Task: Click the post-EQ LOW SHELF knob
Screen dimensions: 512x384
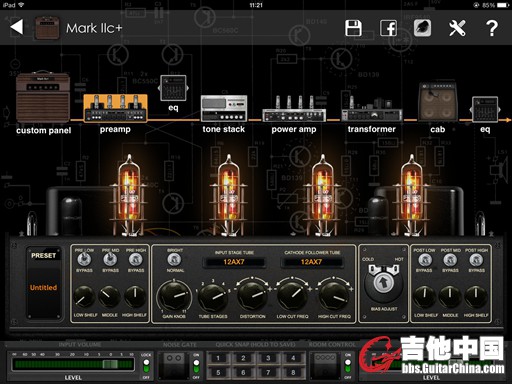Action: pos(425,297)
